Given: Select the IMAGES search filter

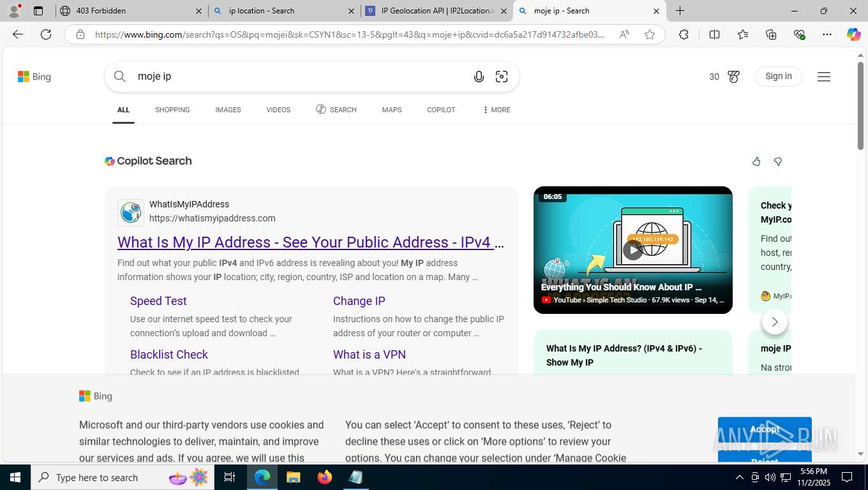Looking at the screenshot, I should coord(228,110).
